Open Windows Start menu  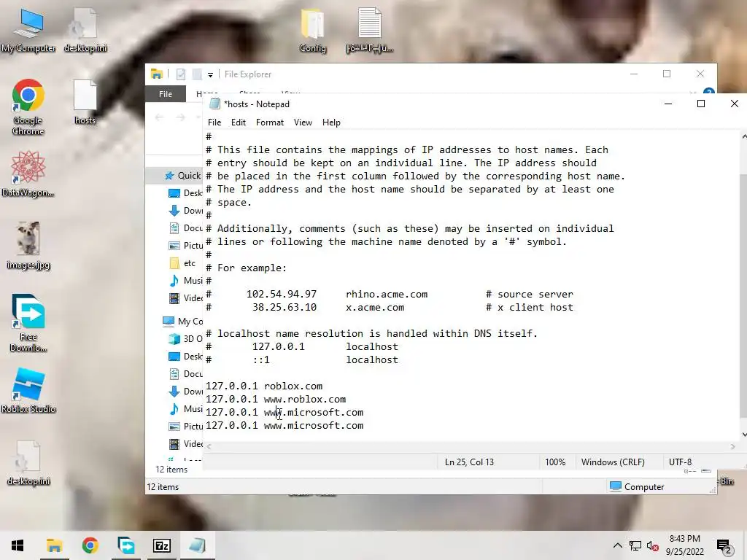[x=18, y=545]
